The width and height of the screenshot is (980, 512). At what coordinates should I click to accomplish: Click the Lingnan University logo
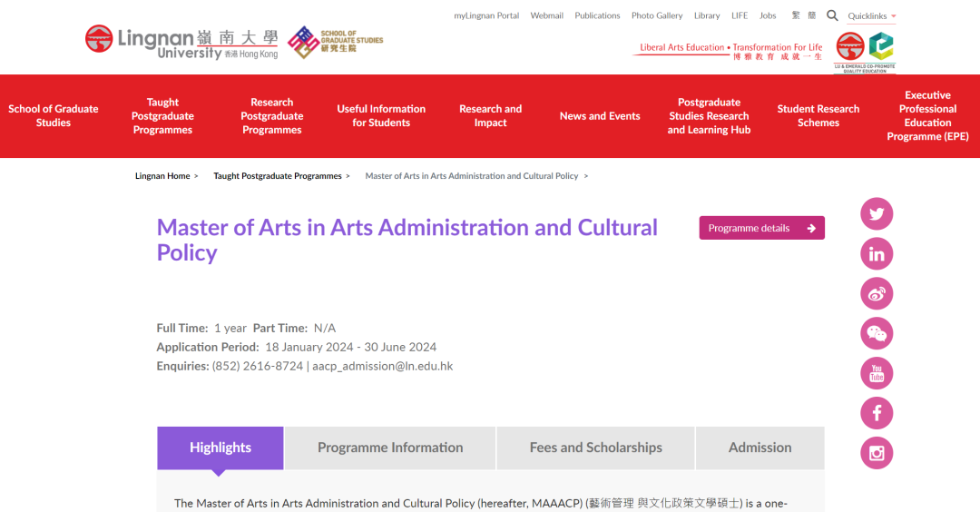181,43
